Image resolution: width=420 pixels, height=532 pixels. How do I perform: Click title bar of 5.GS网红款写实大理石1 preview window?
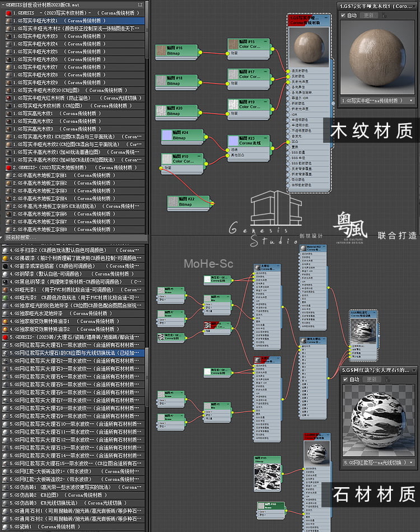coord(378,370)
